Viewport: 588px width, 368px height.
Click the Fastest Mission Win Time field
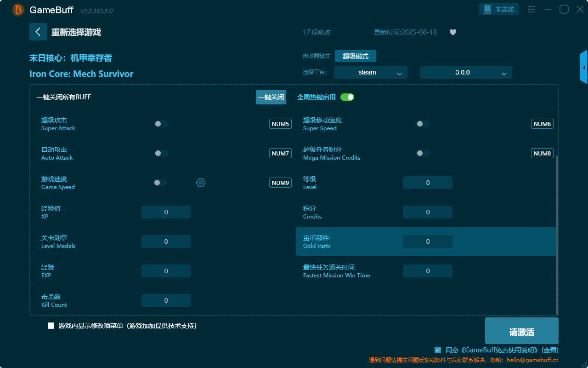(x=428, y=271)
